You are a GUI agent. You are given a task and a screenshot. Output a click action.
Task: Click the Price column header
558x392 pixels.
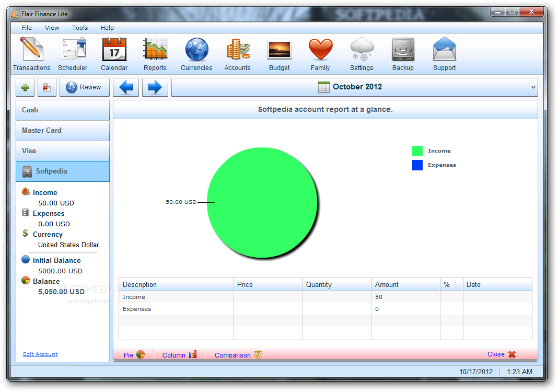268,284
